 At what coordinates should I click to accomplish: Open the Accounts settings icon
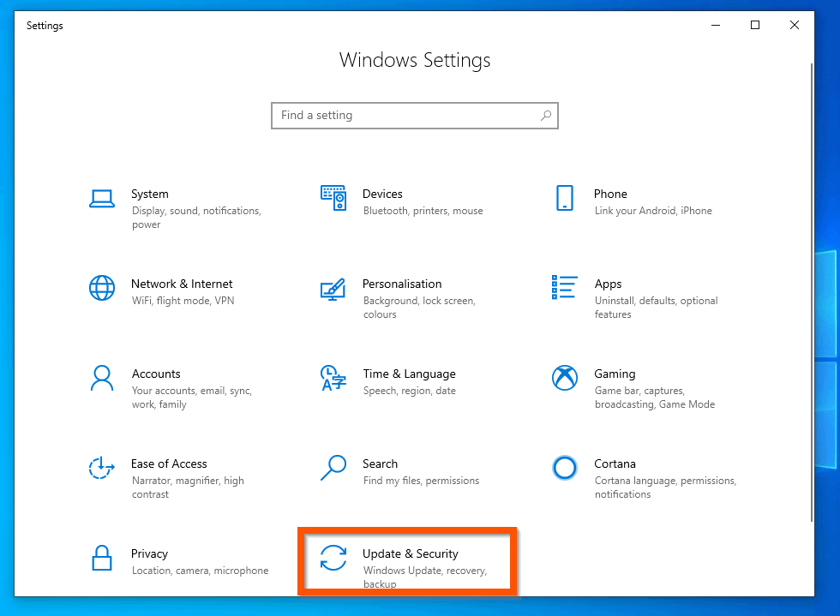[102, 378]
